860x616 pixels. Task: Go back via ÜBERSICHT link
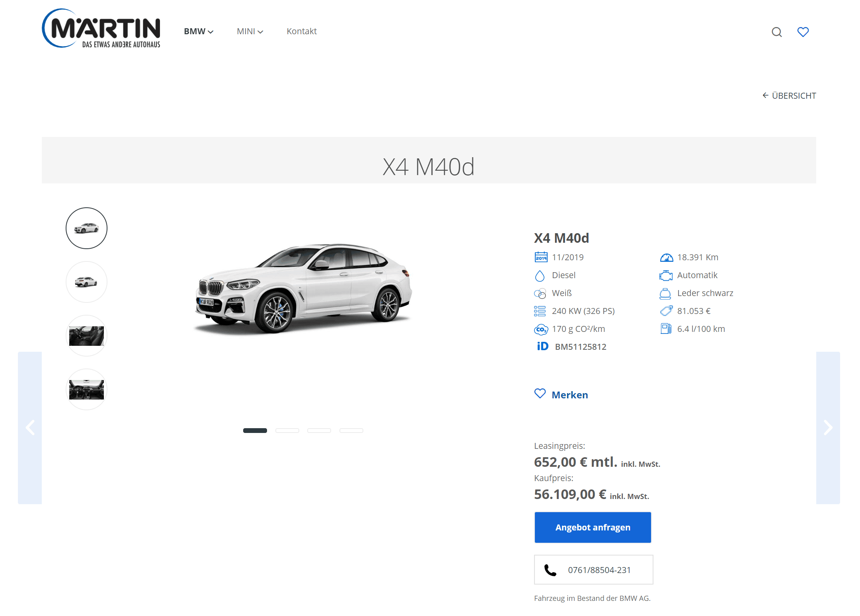(x=789, y=96)
